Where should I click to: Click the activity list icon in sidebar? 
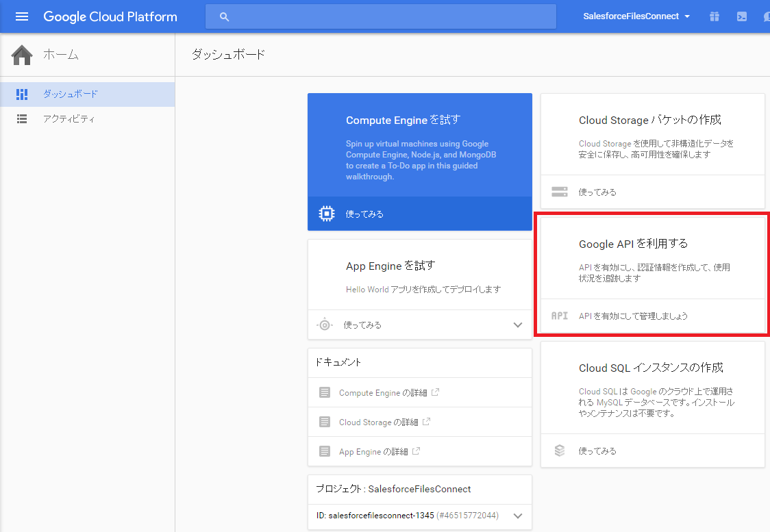22,118
